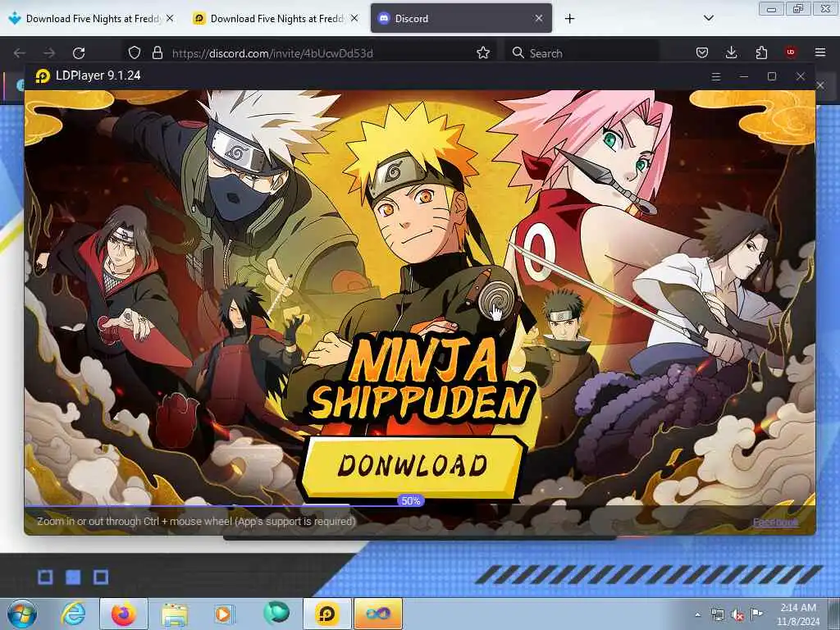Open the tracking protection shield icon
840x630 pixels.
pyautogui.click(x=135, y=52)
